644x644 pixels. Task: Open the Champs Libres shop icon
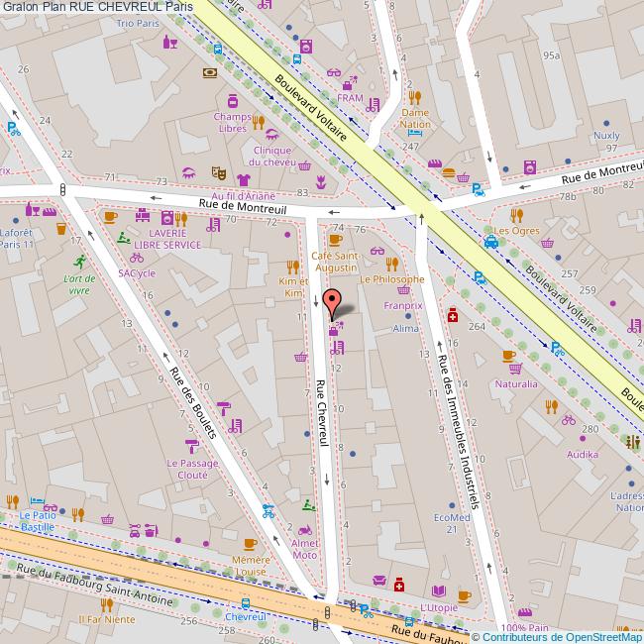pos(233,101)
